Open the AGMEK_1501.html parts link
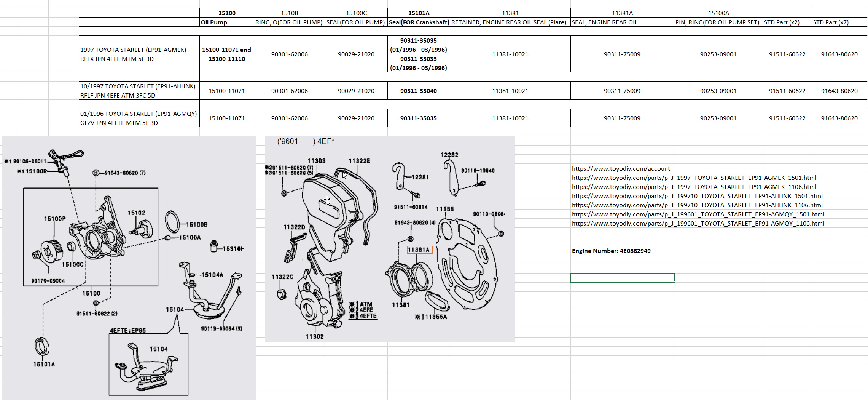Image resolution: width=868 pixels, height=400 pixels. click(x=694, y=178)
